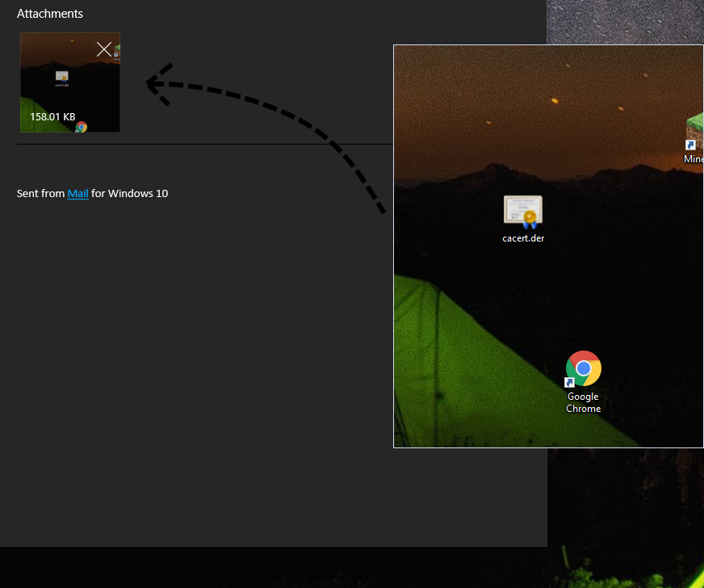Click the tiny Chrome icon inside attachment thumbnail
Viewport: 704px width, 588px height.
coord(82,127)
